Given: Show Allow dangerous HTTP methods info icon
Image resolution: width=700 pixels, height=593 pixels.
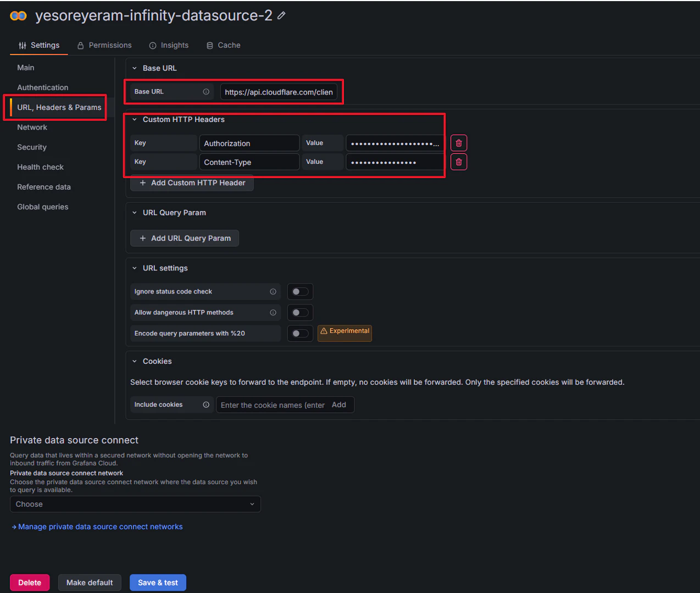Looking at the screenshot, I should (x=273, y=313).
